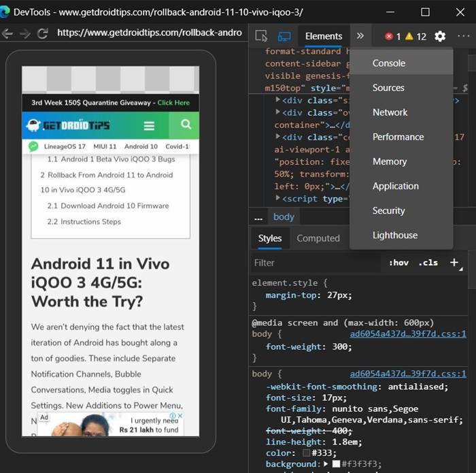Screen dimensions: 476x473
Task: Open 2.1 Download Android 10 Firmware link
Action: (107, 206)
